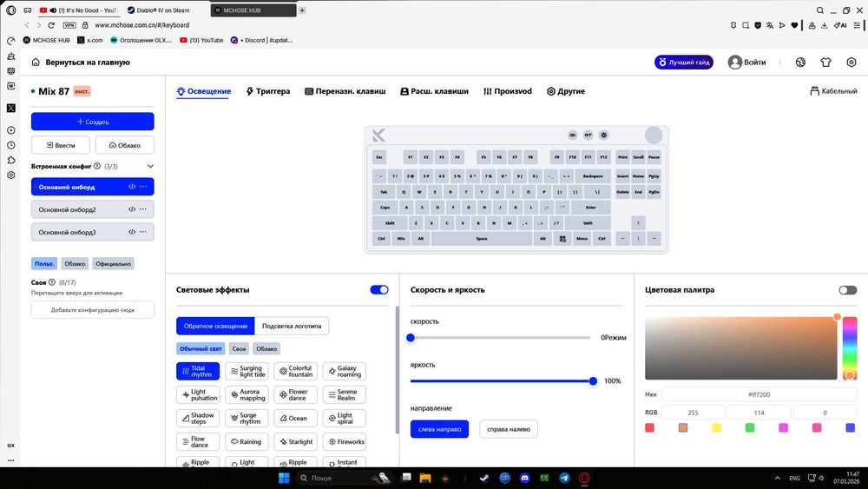Screen dimensions: 868x489
Task: Open the more menu on Основной онборд2
Action: pyautogui.click(x=143, y=209)
